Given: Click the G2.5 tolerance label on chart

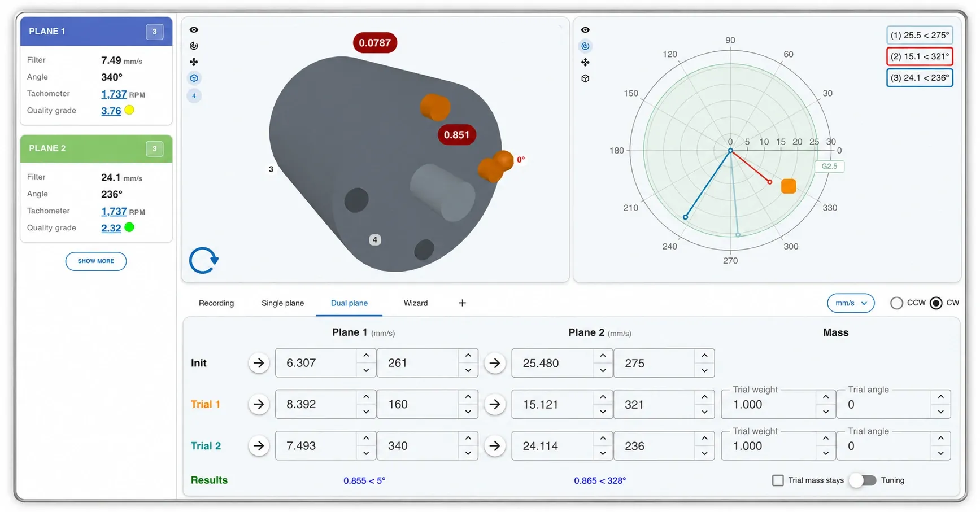Looking at the screenshot, I should (829, 166).
